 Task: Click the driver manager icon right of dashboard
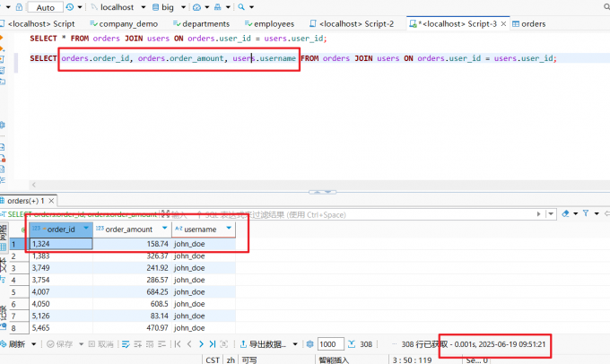click(217, 7)
